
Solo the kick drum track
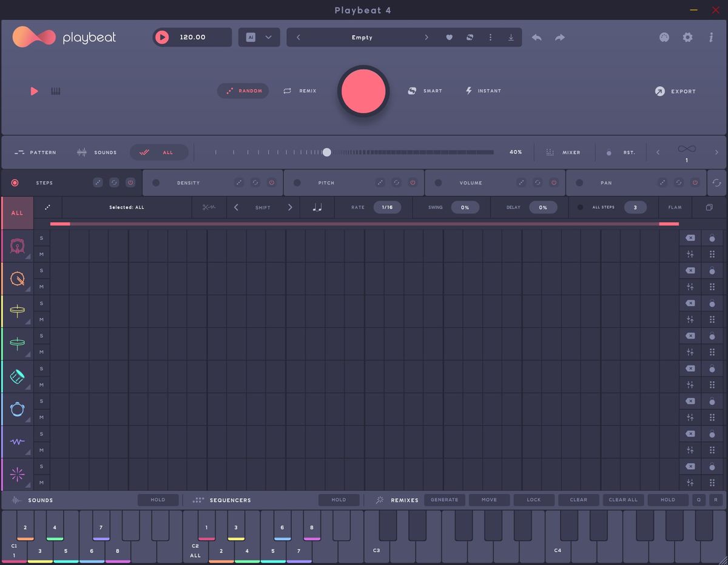(x=41, y=238)
